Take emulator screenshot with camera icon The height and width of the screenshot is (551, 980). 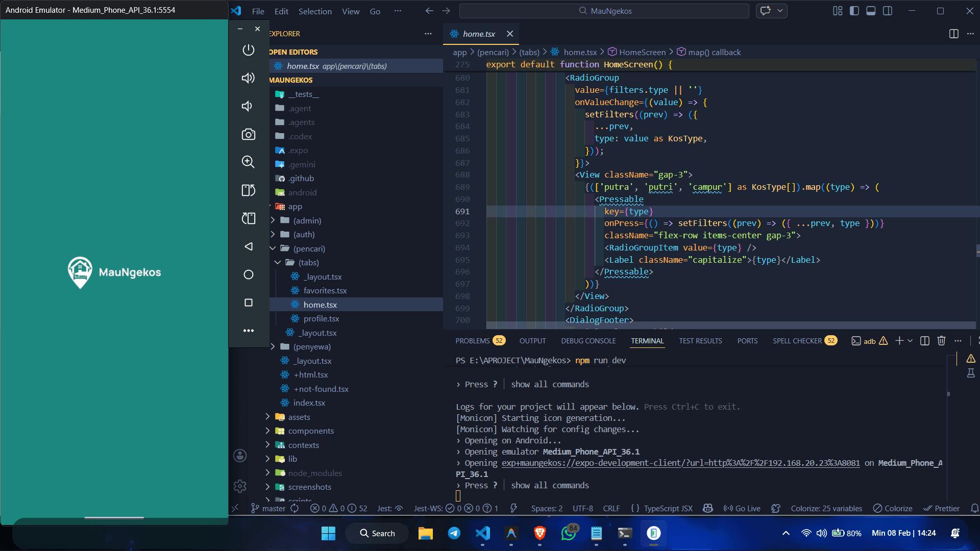coord(248,134)
